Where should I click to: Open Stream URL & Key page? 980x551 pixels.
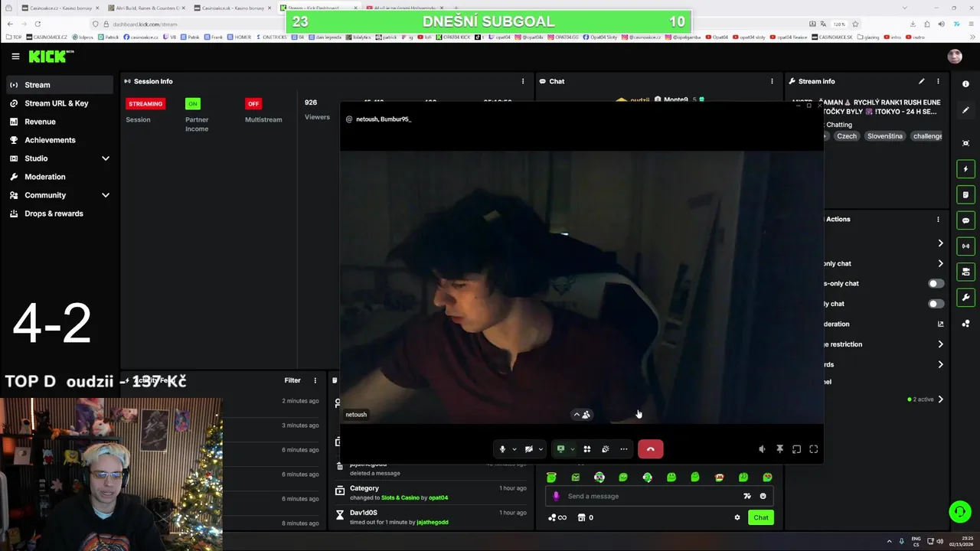(60, 103)
